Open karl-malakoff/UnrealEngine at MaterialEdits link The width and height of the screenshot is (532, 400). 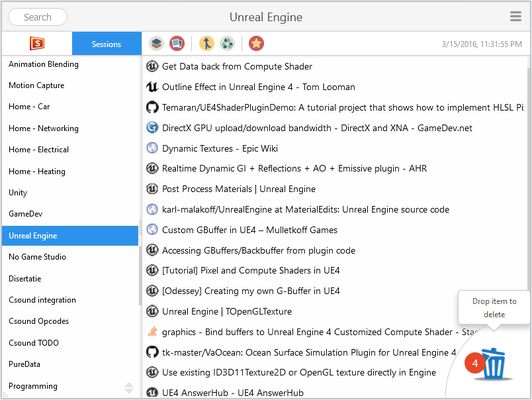coord(305,210)
